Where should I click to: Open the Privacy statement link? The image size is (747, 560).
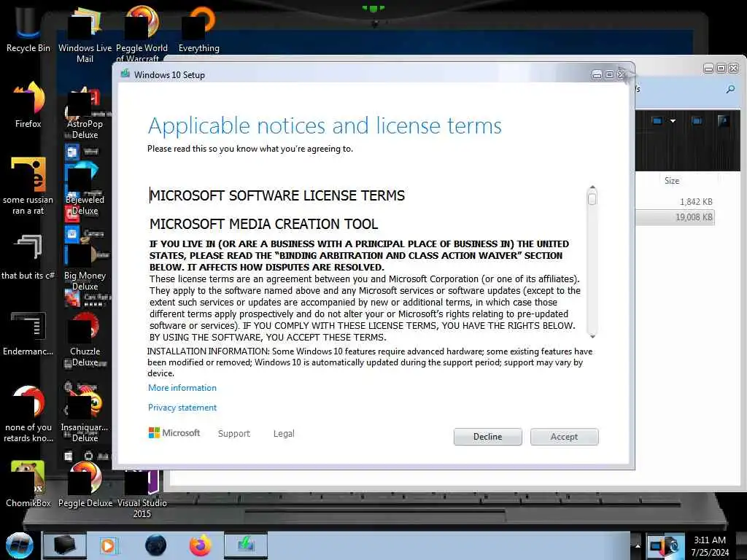click(182, 408)
